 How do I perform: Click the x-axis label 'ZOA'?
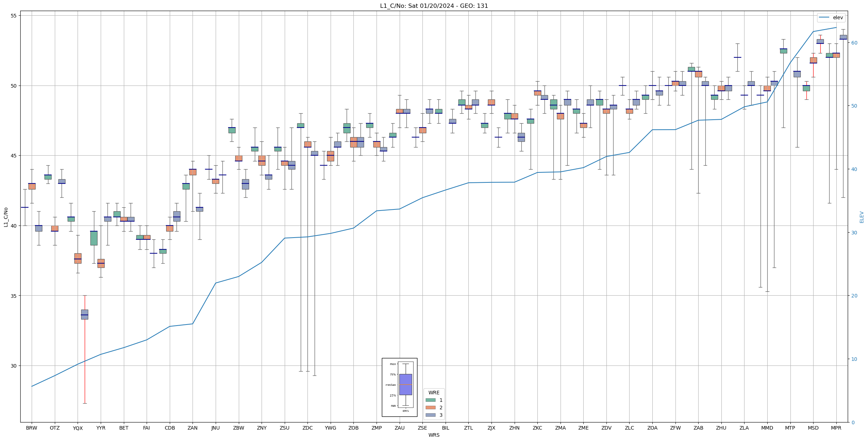click(652, 428)
